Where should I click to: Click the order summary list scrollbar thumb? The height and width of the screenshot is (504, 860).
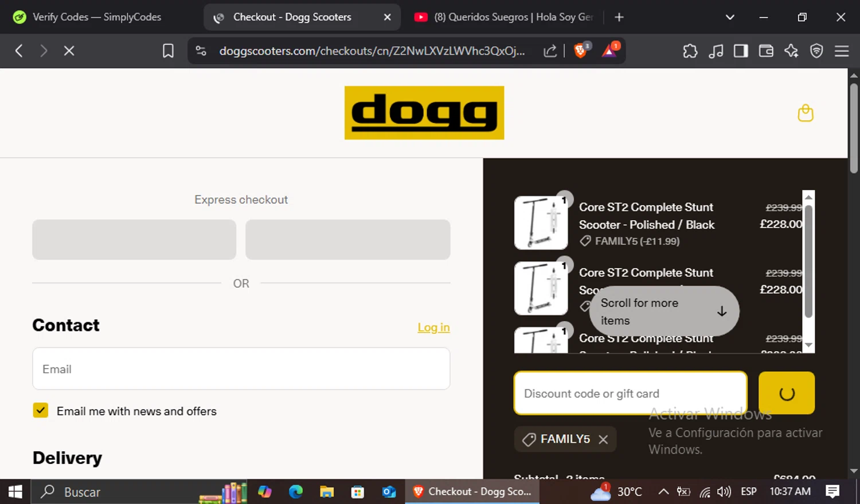[x=808, y=261]
